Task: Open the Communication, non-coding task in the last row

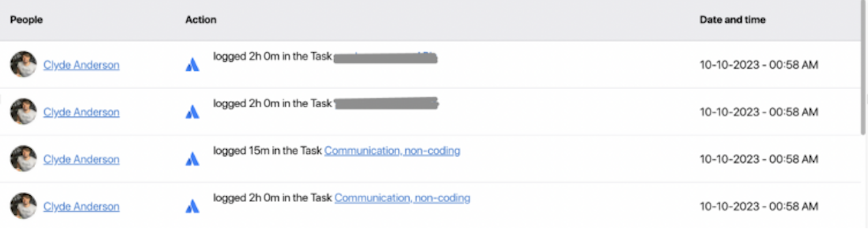Action: [402, 198]
